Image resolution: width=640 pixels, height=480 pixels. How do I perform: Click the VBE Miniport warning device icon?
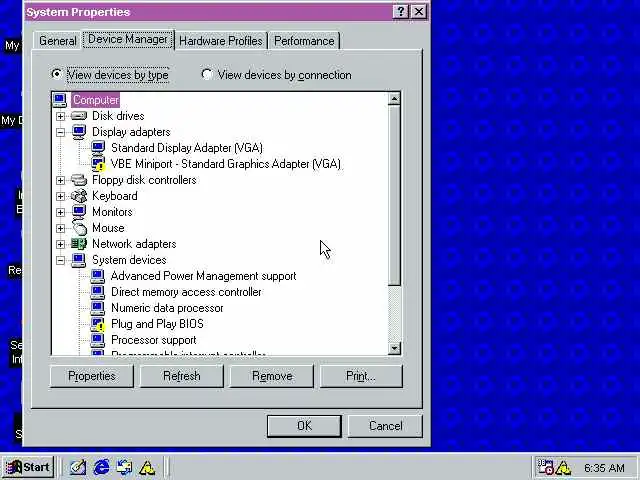click(x=98, y=164)
